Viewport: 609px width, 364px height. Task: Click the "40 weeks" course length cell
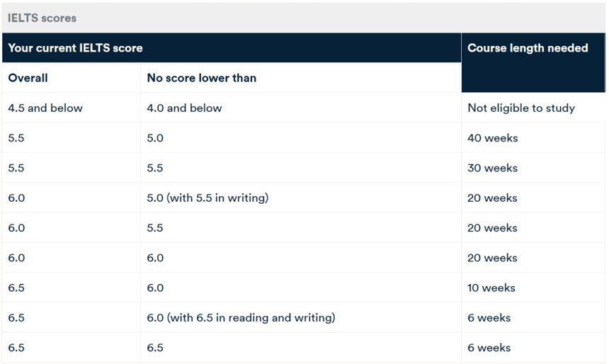point(492,138)
